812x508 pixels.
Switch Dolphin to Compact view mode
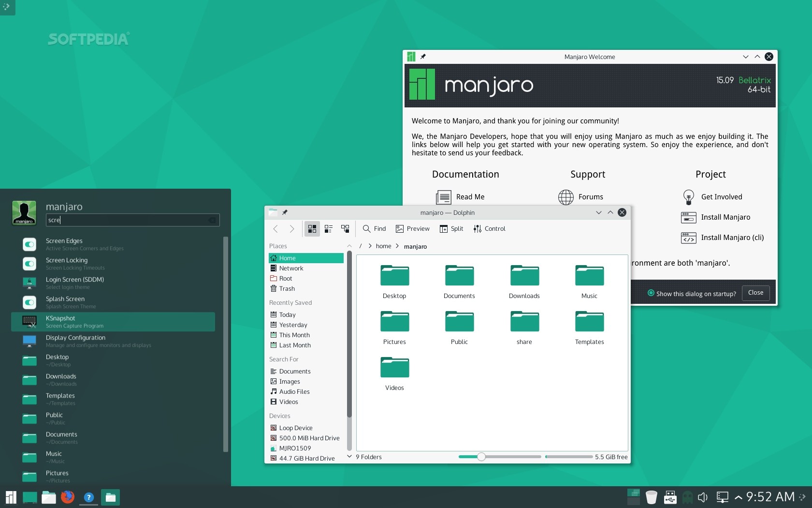(329, 229)
